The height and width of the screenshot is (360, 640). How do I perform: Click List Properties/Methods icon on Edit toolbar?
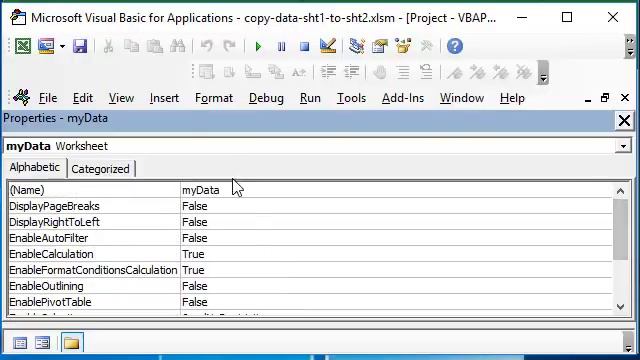(207, 72)
